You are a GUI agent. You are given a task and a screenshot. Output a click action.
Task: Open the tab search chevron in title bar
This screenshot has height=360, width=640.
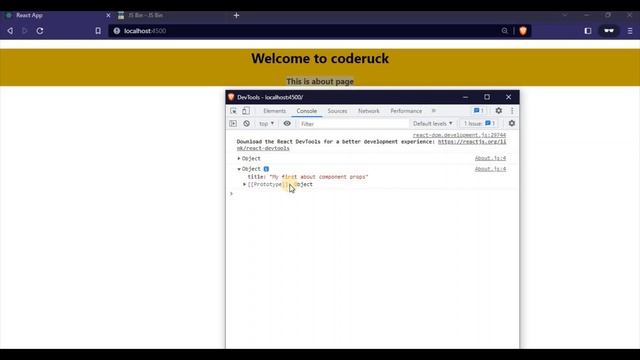(x=565, y=15)
